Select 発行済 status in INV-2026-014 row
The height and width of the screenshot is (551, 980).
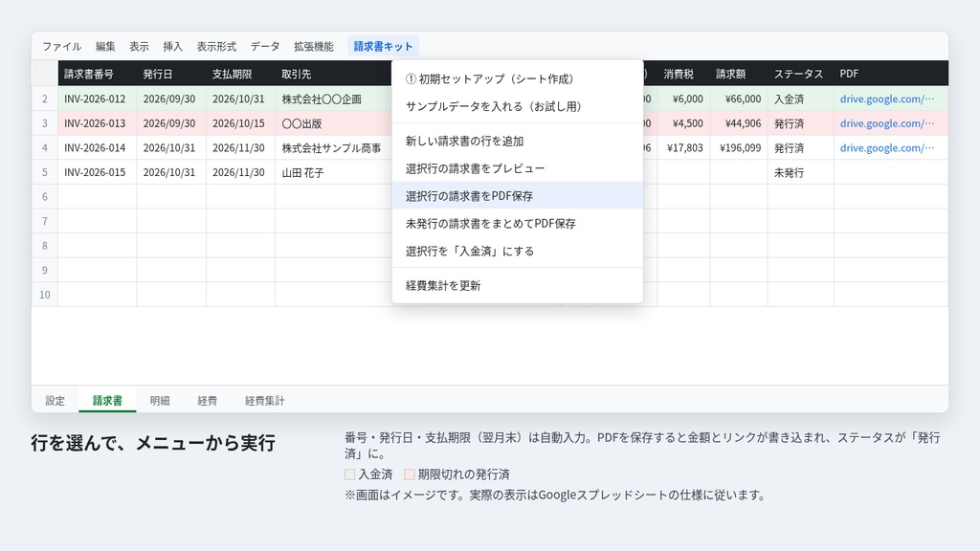coord(801,147)
